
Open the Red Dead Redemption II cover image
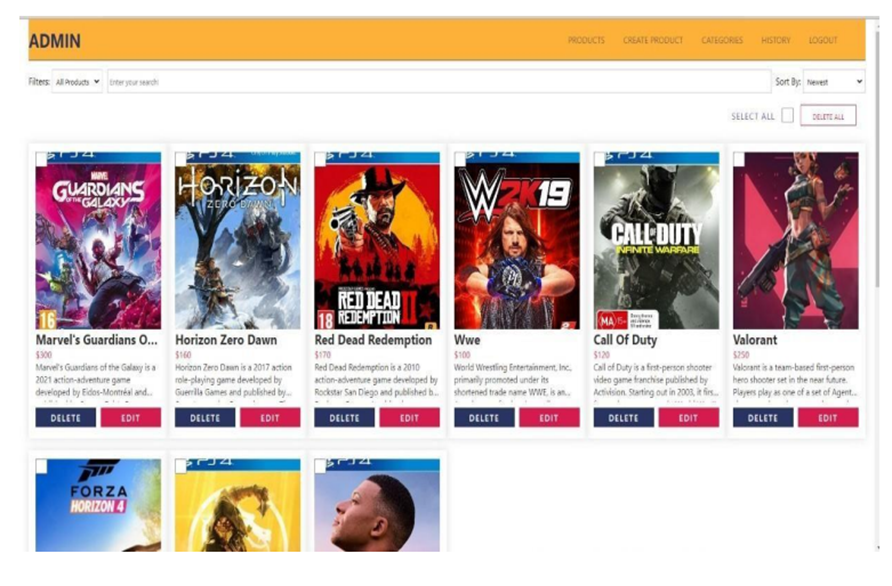(x=377, y=241)
